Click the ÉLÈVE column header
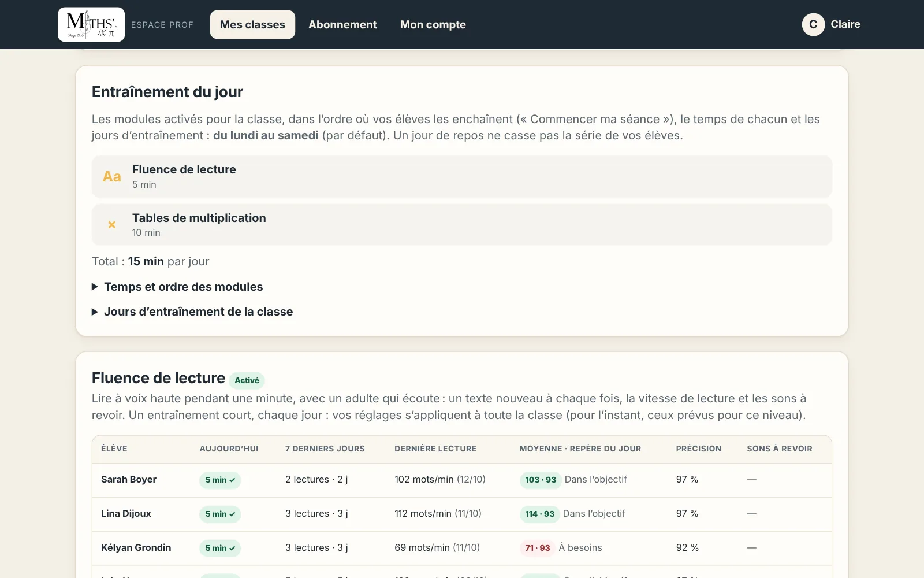Screen dimensions: 924x578 click(x=114, y=449)
